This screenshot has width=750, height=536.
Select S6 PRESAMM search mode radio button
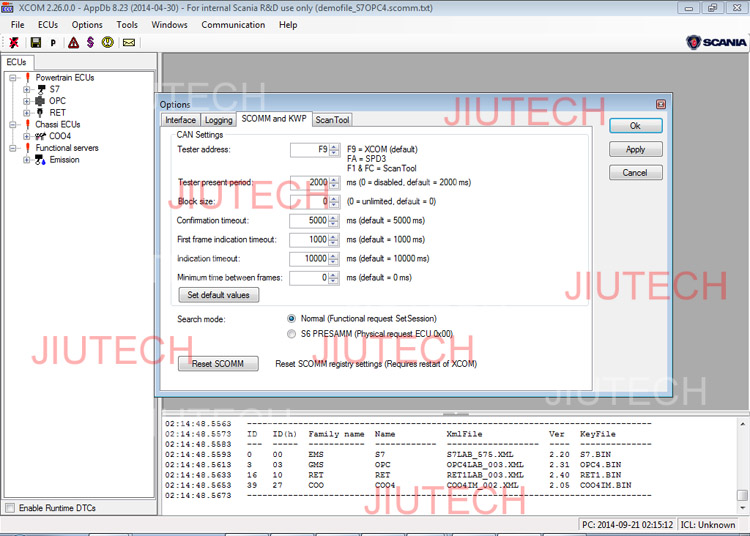(x=291, y=334)
